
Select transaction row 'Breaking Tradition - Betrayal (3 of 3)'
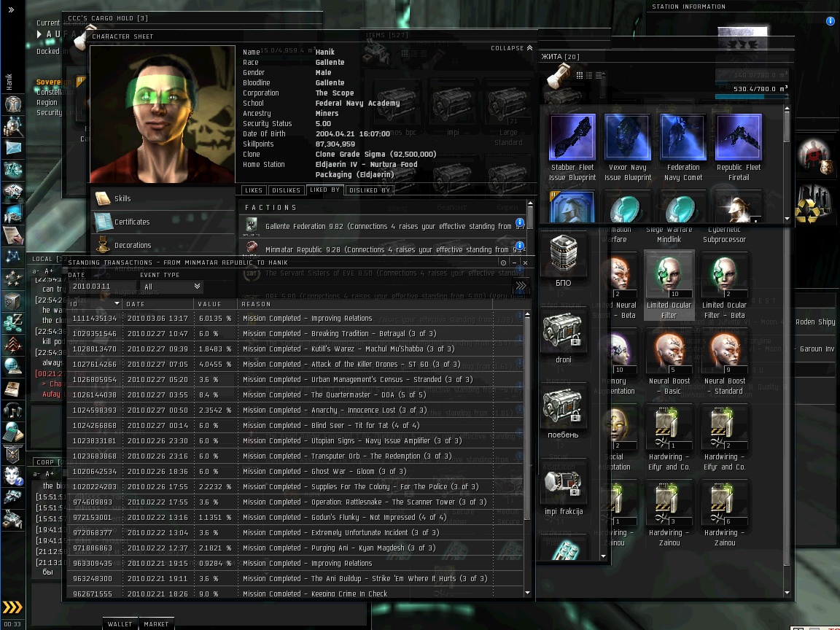[x=295, y=333]
